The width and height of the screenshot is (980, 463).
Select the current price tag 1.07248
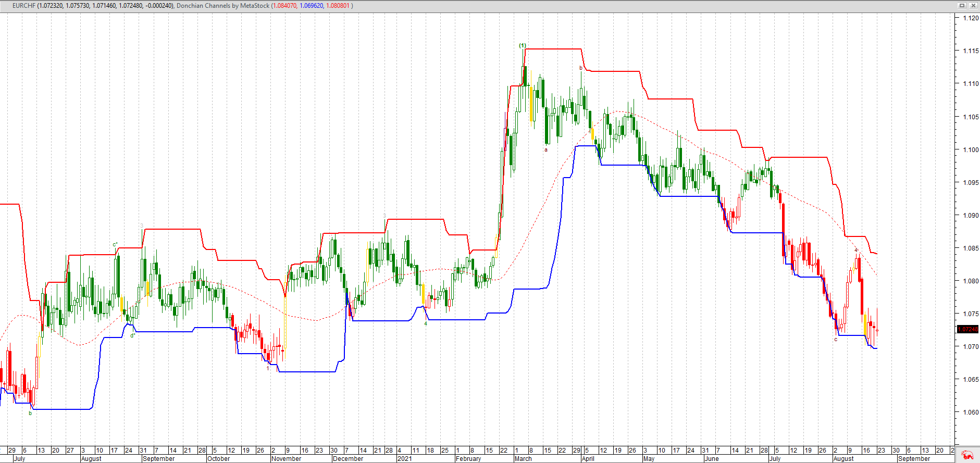click(968, 329)
